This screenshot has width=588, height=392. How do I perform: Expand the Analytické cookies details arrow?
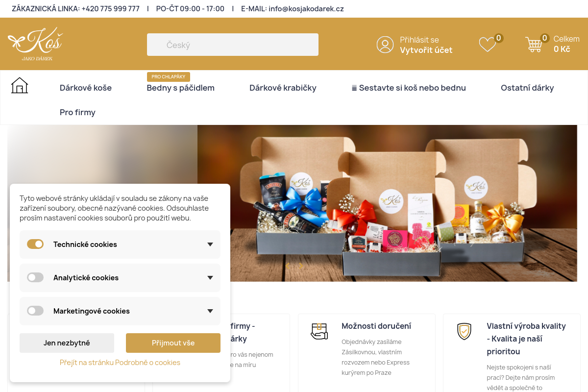click(210, 278)
